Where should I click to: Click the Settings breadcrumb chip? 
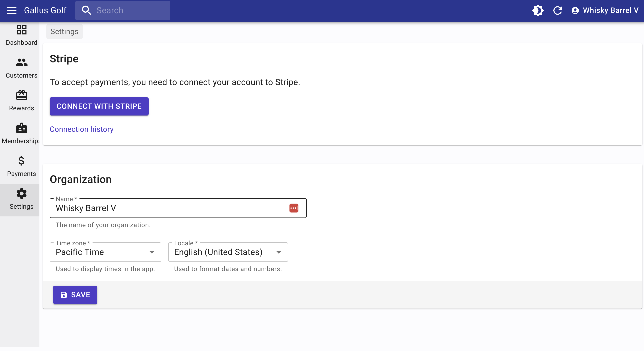(64, 31)
